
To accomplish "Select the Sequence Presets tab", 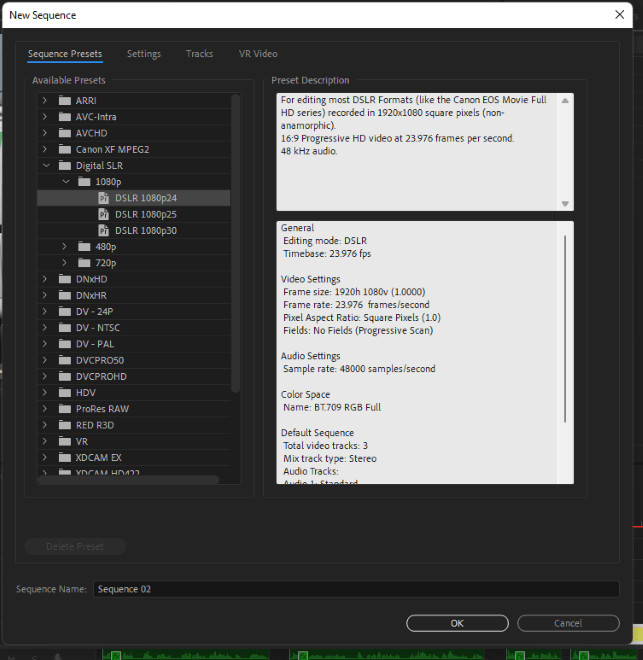I will point(65,54).
